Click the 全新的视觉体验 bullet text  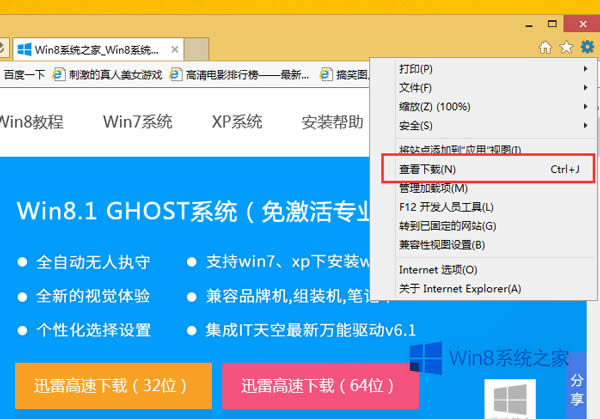click(x=93, y=296)
